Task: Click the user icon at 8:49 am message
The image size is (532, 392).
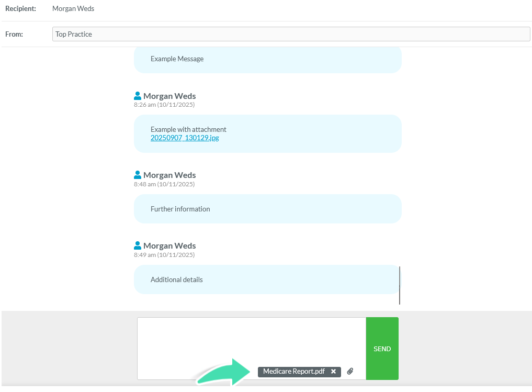Action: coord(138,245)
